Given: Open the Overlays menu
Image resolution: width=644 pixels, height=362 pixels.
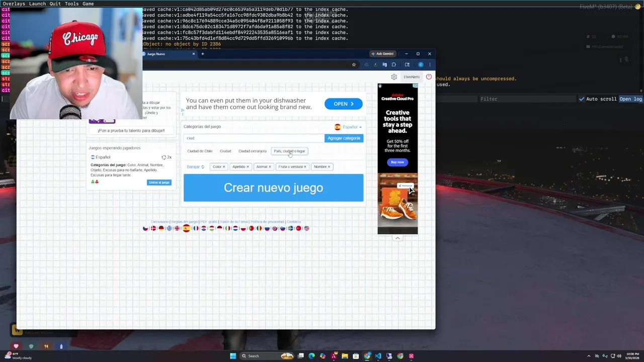Looking at the screenshot, I should (x=14, y=4).
